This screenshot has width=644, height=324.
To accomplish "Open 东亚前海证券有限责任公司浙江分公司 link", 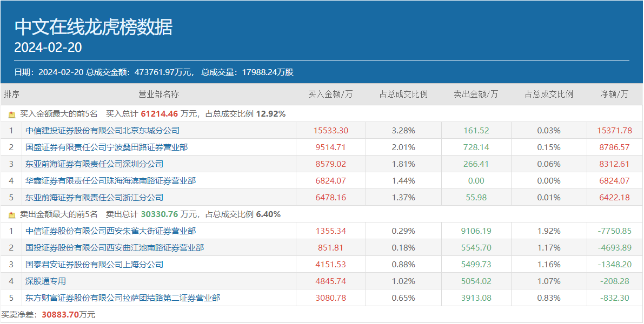I will pos(94,198).
